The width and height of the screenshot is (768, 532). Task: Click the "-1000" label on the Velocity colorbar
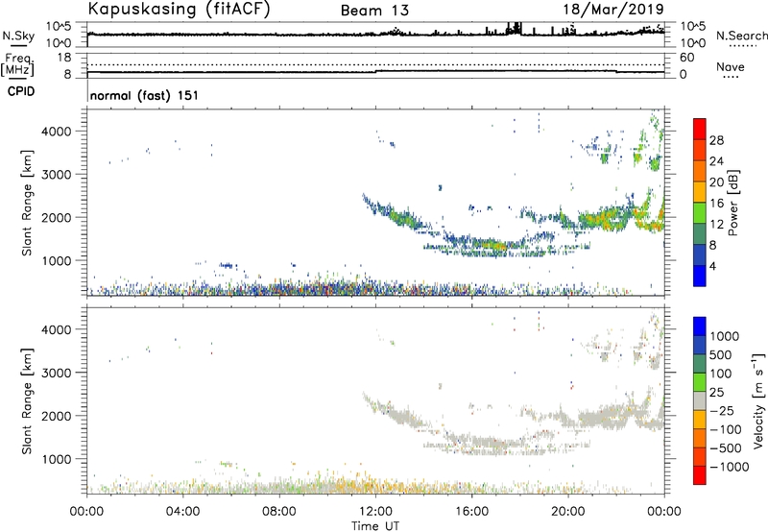729,467
